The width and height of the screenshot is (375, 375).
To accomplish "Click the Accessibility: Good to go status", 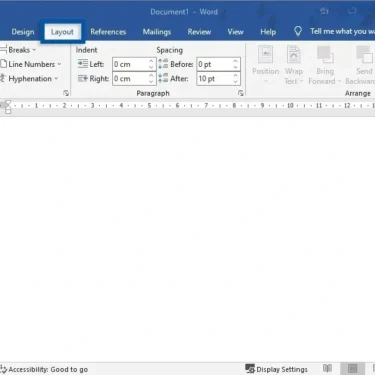I will [x=48, y=369].
